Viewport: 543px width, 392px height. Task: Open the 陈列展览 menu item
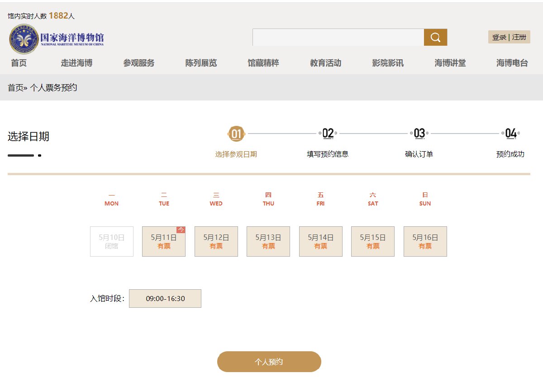tap(201, 63)
